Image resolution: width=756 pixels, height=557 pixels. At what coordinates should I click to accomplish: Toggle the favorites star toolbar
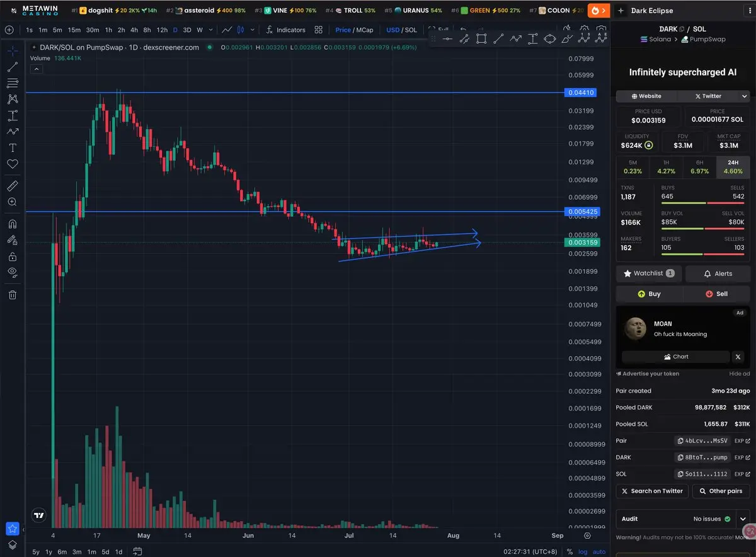click(x=12, y=529)
